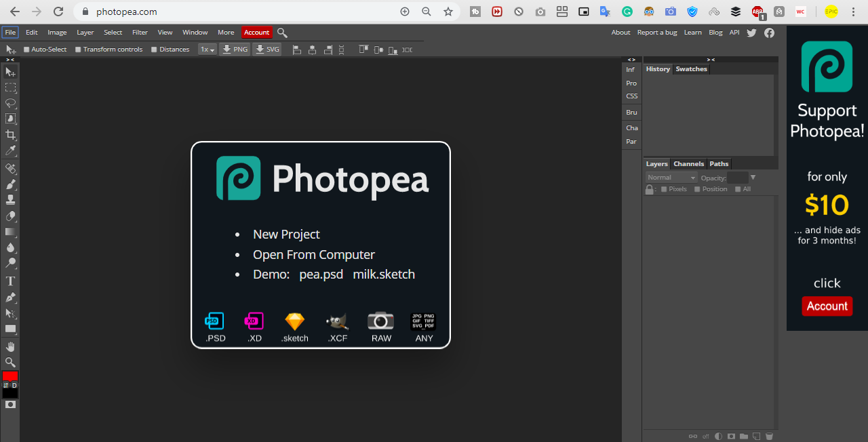Open the Opacity slider arrow
This screenshot has width=868, height=442.
point(753,178)
